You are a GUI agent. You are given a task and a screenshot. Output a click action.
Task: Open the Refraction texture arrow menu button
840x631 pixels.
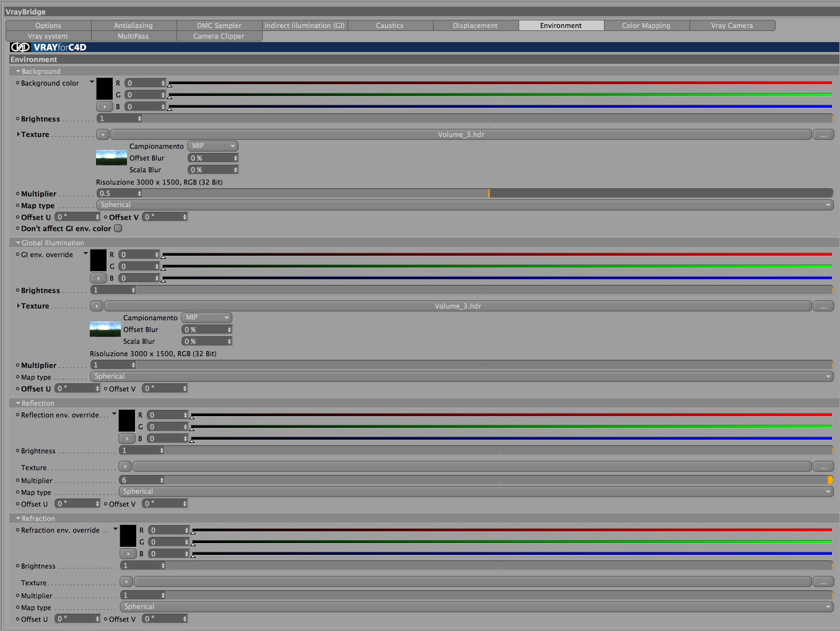tap(126, 581)
